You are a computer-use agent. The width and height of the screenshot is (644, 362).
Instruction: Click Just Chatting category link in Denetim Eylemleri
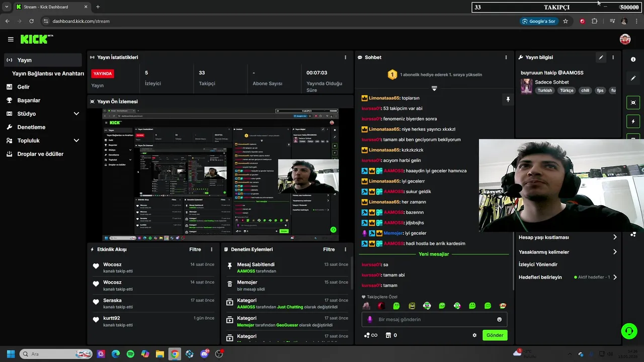click(290, 307)
